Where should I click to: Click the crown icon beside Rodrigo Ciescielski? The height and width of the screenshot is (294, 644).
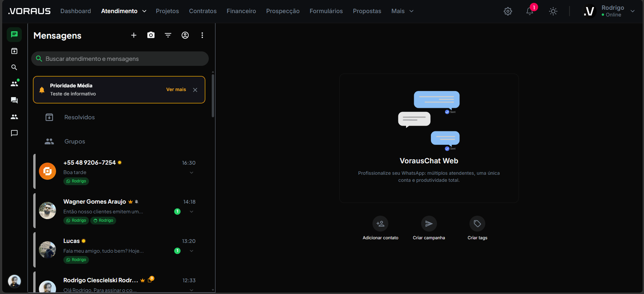click(143, 280)
